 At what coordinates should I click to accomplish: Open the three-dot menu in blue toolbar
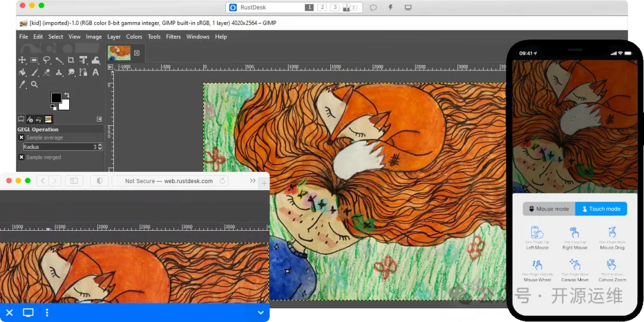coord(47,312)
